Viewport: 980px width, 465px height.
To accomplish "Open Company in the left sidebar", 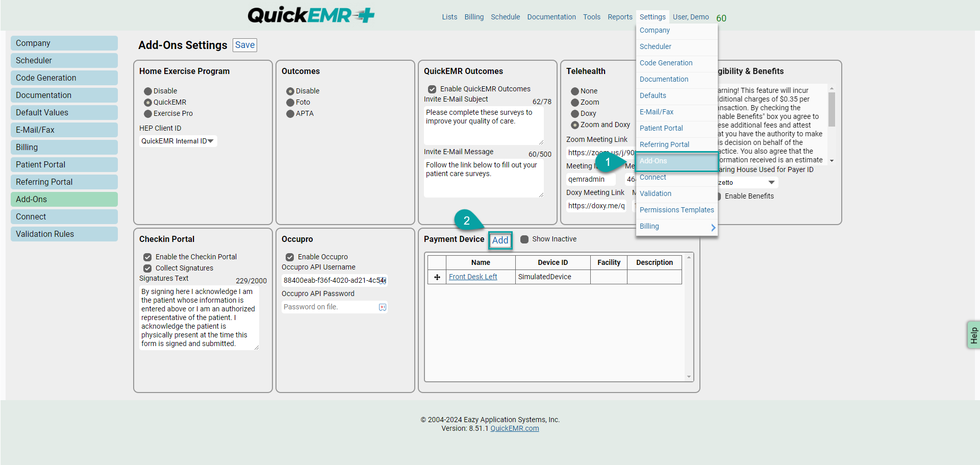I will click(x=64, y=43).
